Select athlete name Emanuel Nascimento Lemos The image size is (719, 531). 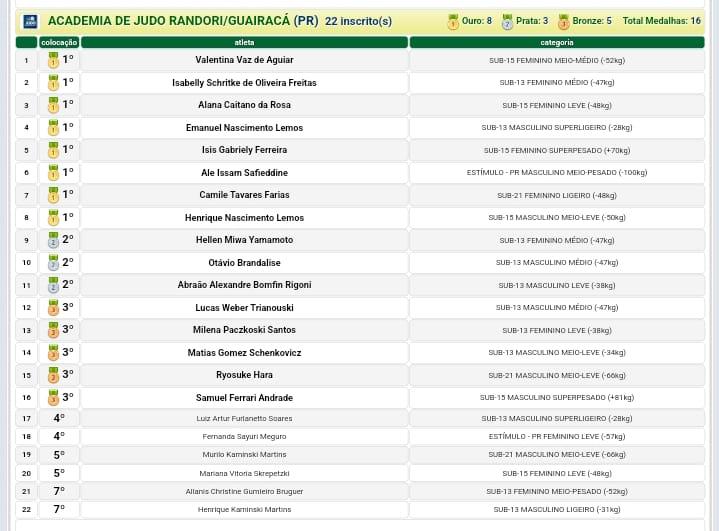[x=244, y=127]
